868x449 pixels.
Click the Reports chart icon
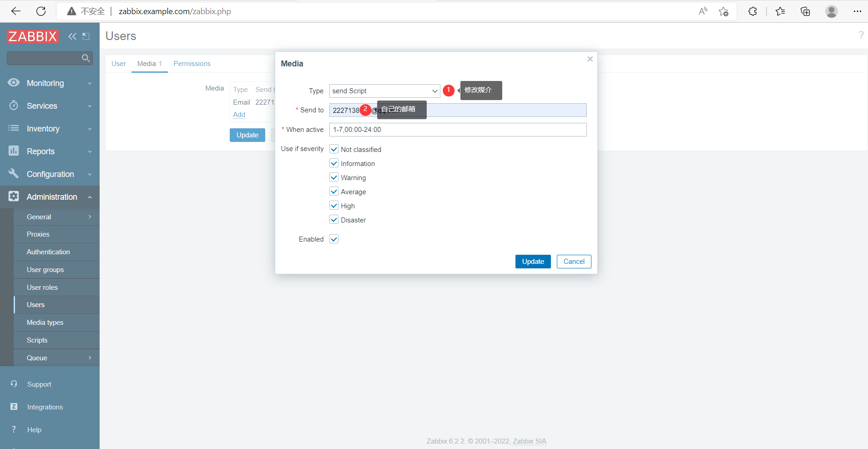14,151
